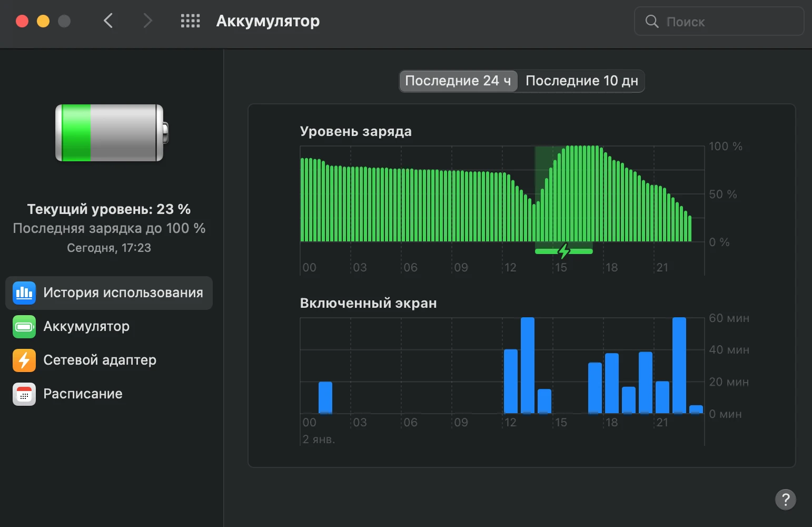Go back with the left chevron

pyautogui.click(x=108, y=21)
